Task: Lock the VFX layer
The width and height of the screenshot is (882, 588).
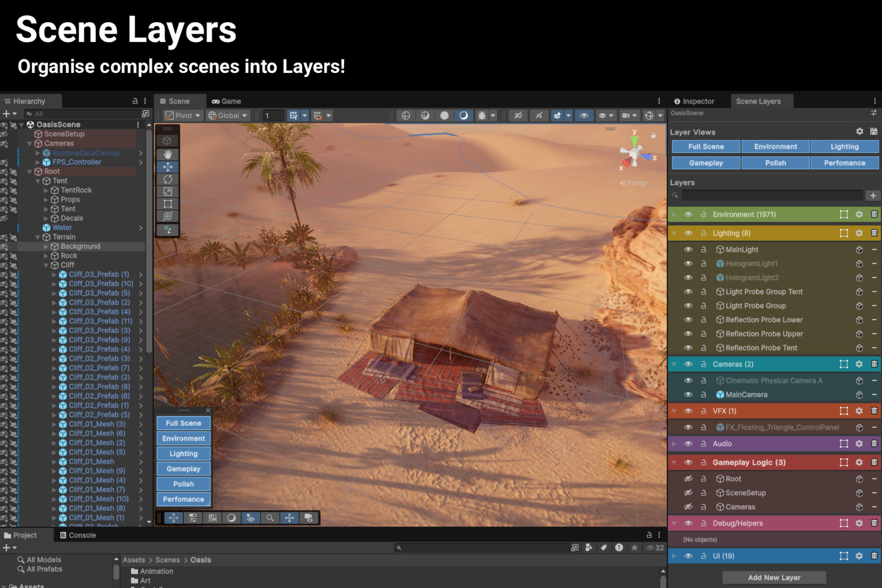Action: click(x=703, y=411)
